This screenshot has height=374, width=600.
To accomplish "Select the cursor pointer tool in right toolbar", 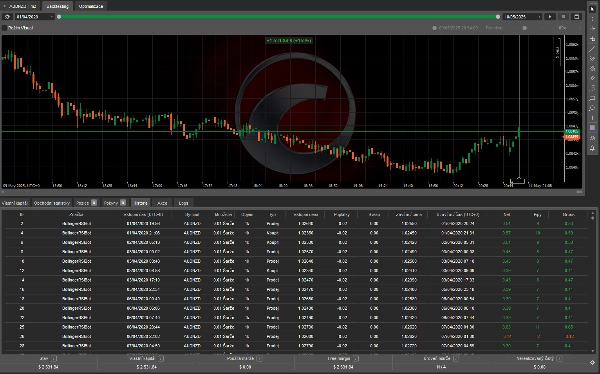I will pos(592,8).
